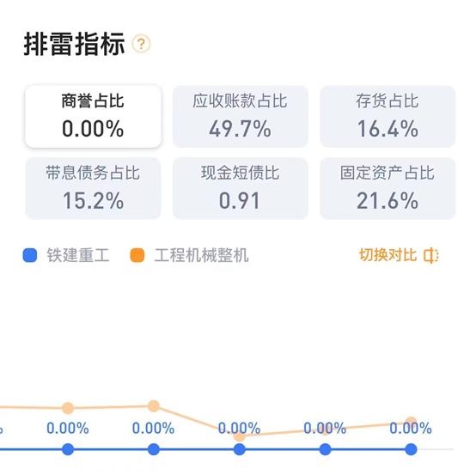This screenshot has height=475, width=476.
Task: Select the 应收账款占比 indicator card
Action: tap(240, 116)
